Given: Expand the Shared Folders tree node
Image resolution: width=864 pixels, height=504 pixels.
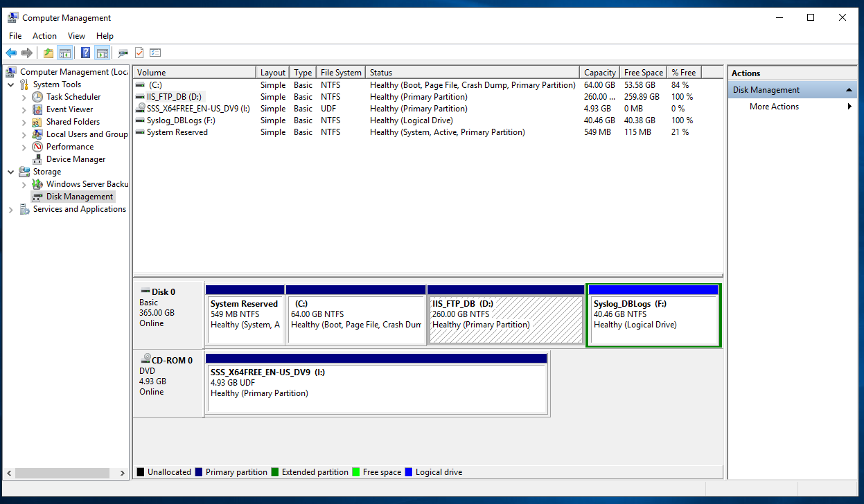Looking at the screenshot, I should [24, 122].
